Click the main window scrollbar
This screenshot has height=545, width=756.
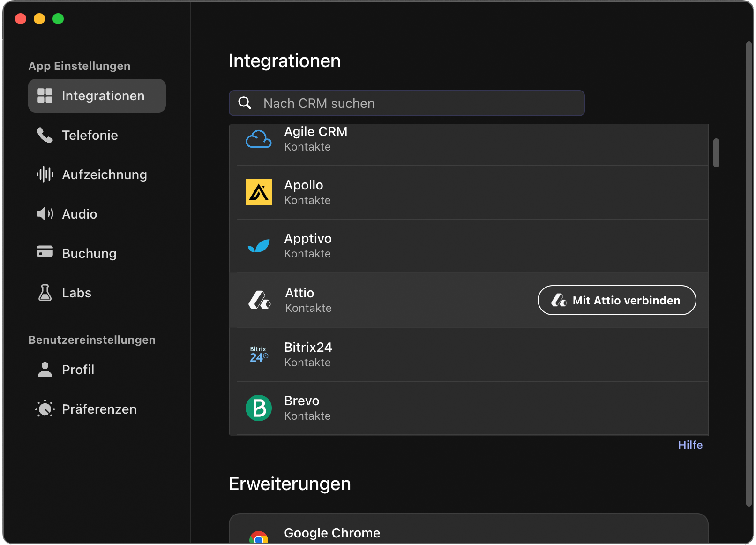(x=749, y=274)
